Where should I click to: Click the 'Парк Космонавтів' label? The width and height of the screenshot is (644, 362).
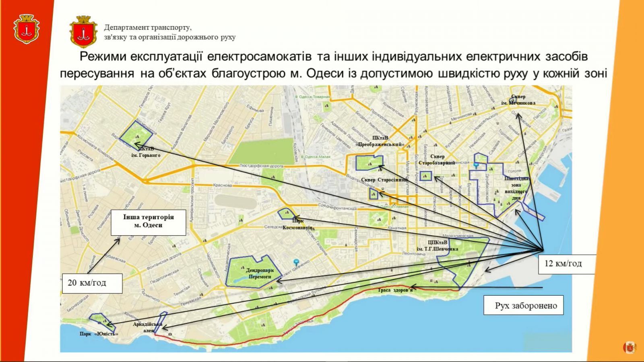[x=297, y=224]
